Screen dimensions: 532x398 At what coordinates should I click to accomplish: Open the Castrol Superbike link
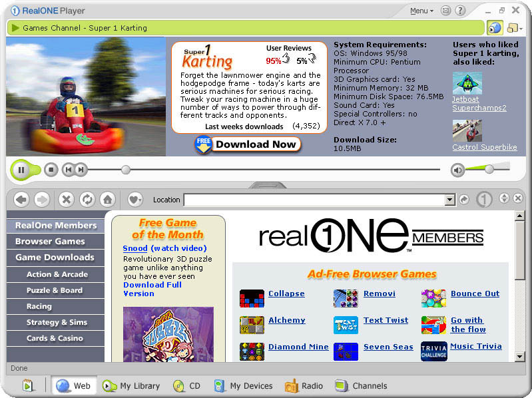click(x=485, y=147)
